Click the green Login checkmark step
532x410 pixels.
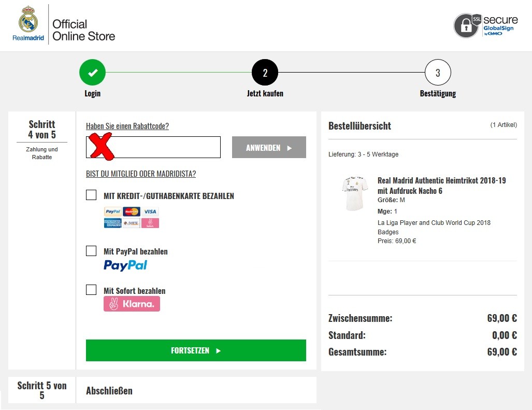pyautogui.click(x=92, y=72)
